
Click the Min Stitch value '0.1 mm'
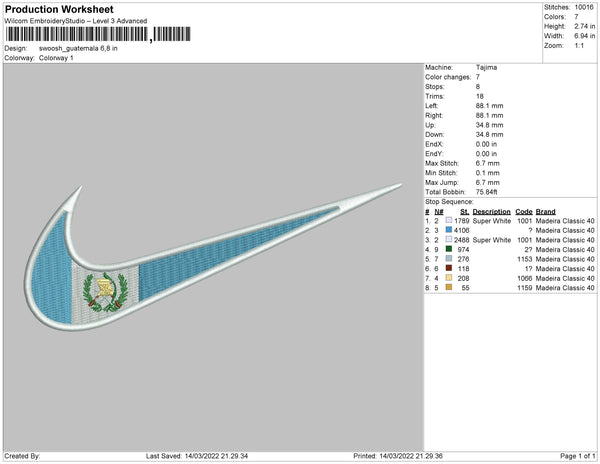coord(488,173)
